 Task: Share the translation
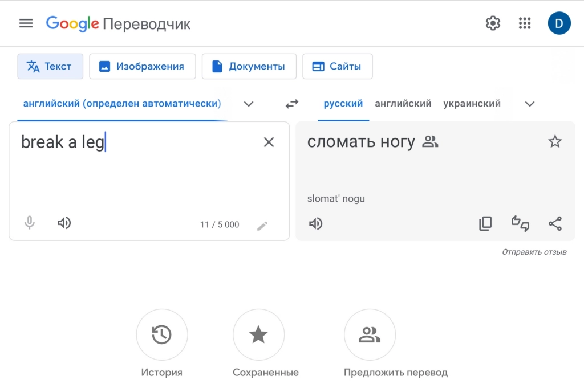pyautogui.click(x=555, y=223)
